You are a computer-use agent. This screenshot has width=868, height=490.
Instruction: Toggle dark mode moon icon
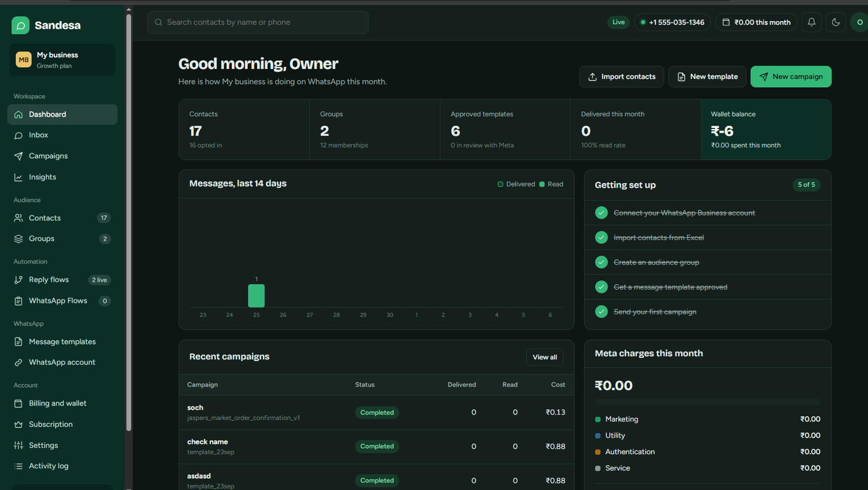[836, 22]
